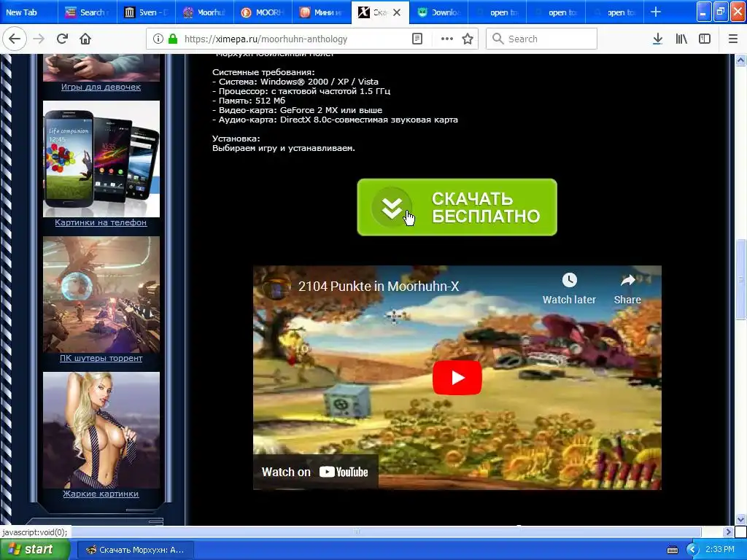This screenshot has height=560, width=747.
Task: Reload the current page
Action: (x=62, y=39)
